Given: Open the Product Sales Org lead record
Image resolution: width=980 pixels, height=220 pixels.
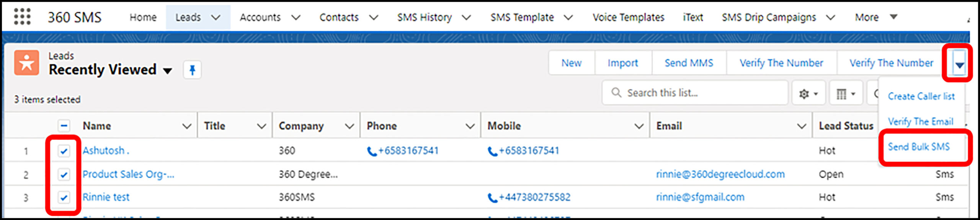Looking at the screenshot, I should click(129, 174).
